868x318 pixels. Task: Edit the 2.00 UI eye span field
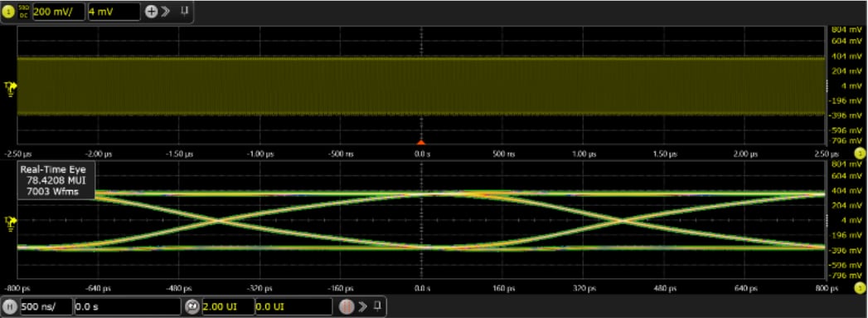tap(227, 306)
